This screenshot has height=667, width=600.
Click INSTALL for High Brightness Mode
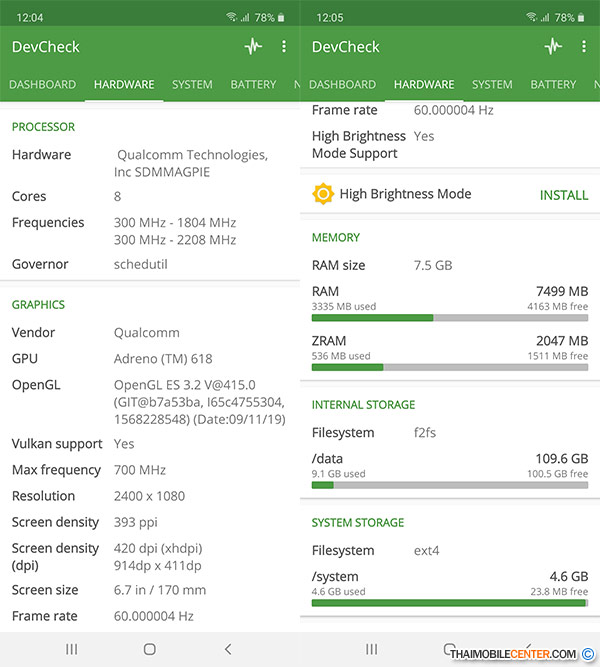(563, 195)
